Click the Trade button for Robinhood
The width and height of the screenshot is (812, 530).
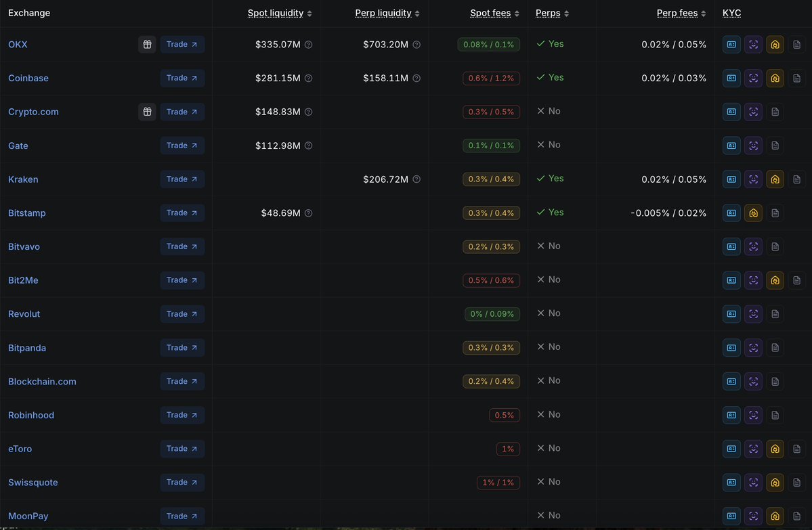click(182, 415)
